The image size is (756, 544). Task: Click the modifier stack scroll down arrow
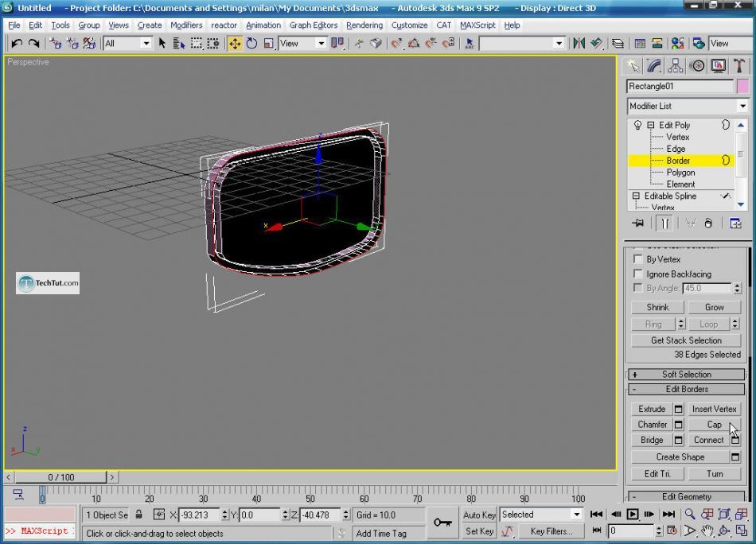click(x=741, y=204)
